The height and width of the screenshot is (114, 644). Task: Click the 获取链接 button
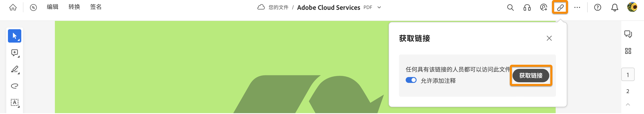pyautogui.click(x=531, y=76)
